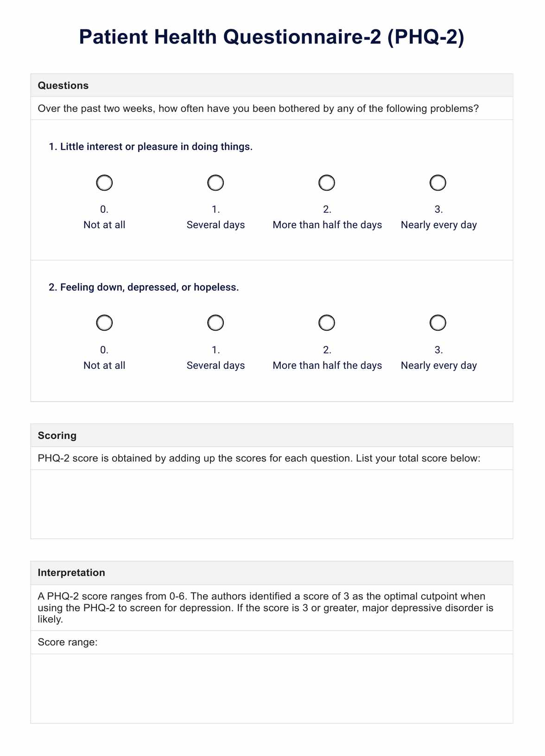The height and width of the screenshot is (756, 545).
Task: Click the "Patient Health Questionnaire-2 (PHQ-2)" title
Action: [x=272, y=37]
